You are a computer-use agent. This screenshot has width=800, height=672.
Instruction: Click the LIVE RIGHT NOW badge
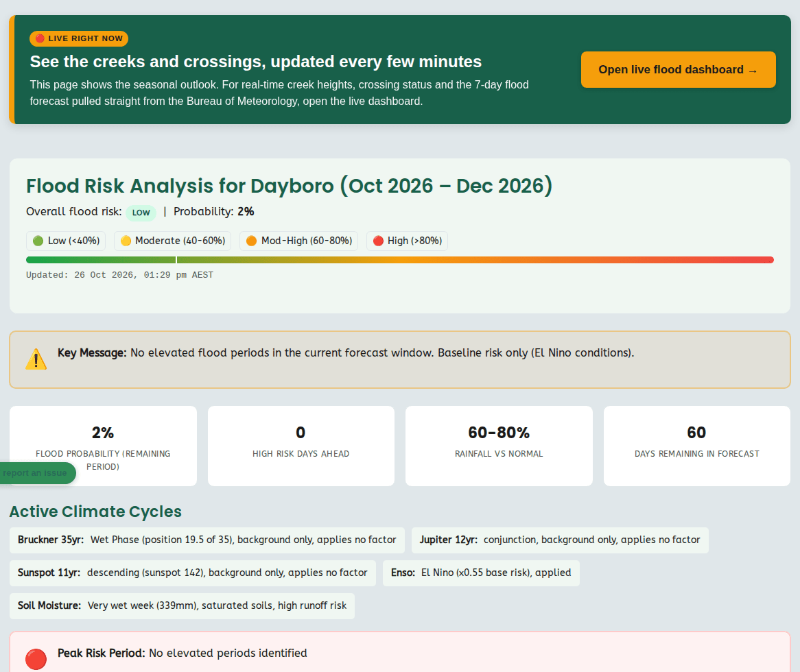click(79, 38)
